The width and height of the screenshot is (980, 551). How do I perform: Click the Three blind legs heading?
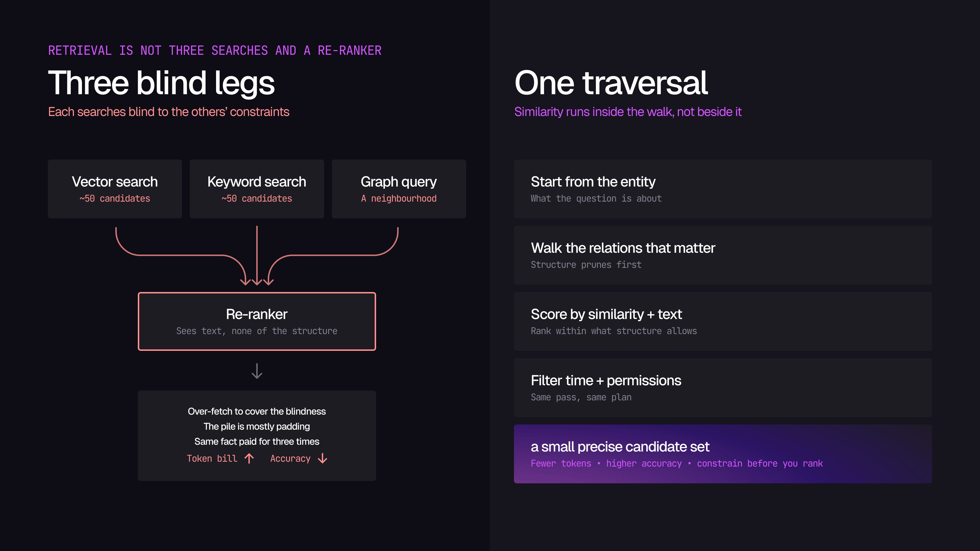point(161,83)
